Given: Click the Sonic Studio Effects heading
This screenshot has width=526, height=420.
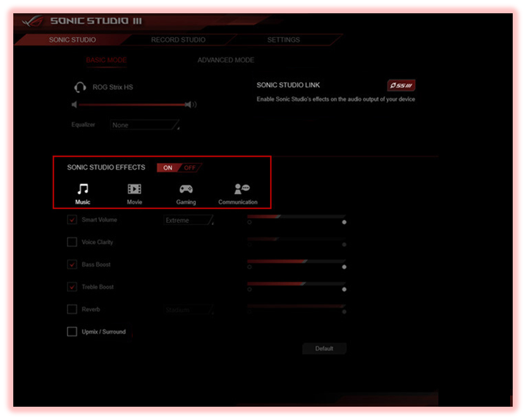Looking at the screenshot, I should (106, 167).
